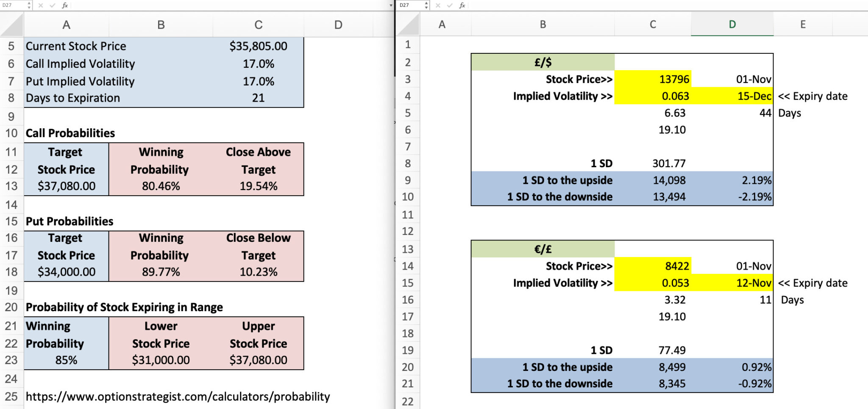
Task: Click the select-all corner triangle in left sheet
Action: [x=12, y=25]
